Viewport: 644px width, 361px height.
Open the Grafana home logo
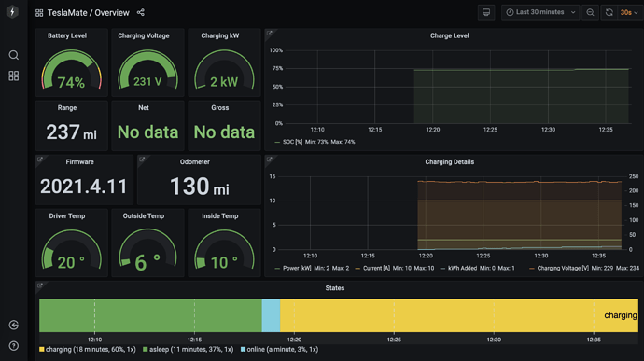(13, 12)
